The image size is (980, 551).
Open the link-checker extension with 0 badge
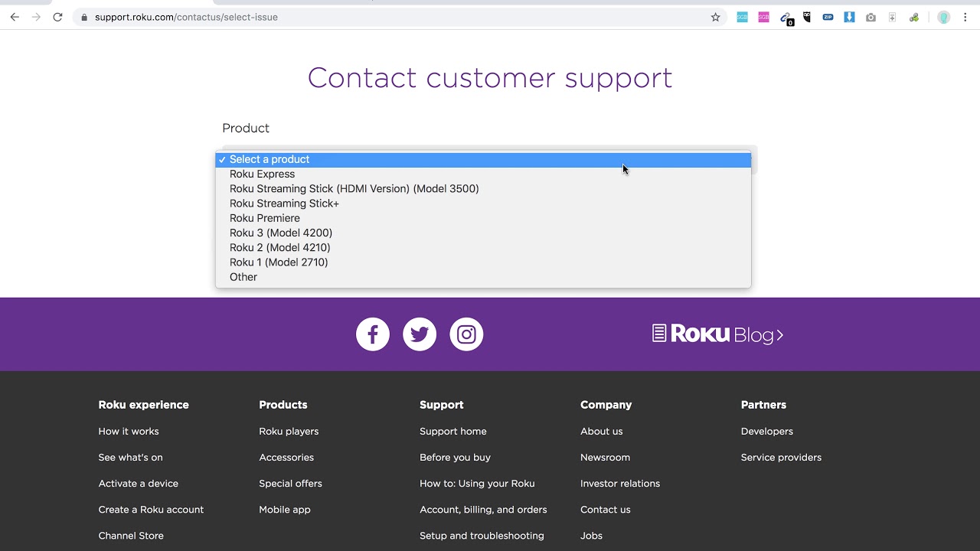click(x=786, y=18)
